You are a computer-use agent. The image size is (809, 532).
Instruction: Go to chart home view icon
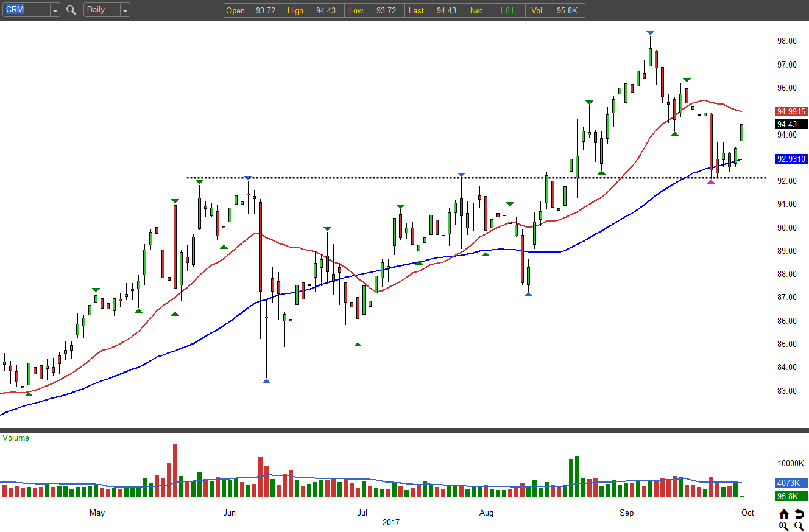click(x=784, y=513)
